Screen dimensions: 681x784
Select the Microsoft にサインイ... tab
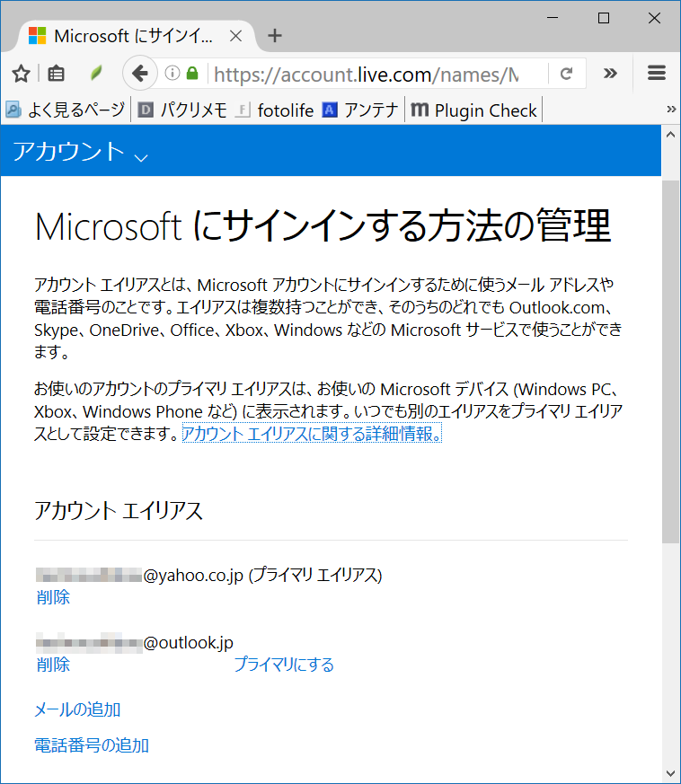(133, 36)
